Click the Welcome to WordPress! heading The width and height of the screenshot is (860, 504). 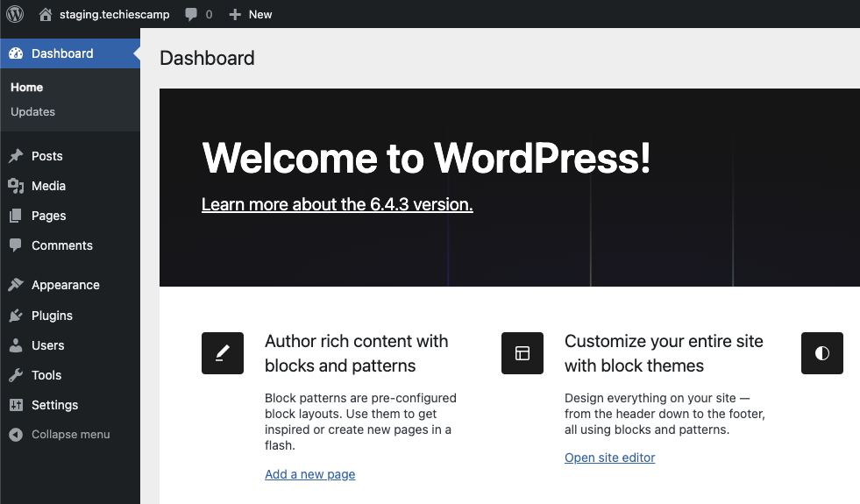(x=426, y=158)
